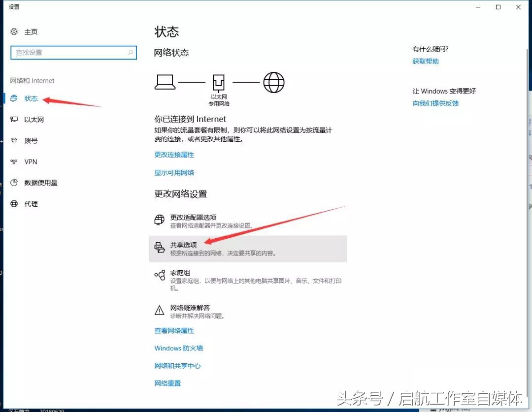Select the 代理 proxy globe icon
Image resolution: width=532 pixels, height=412 pixels.
click(x=13, y=204)
